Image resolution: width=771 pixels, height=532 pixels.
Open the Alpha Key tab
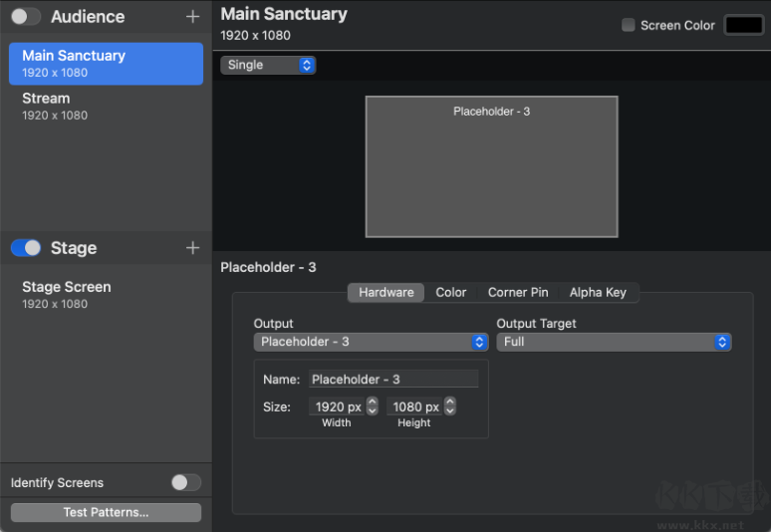(598, 292)
